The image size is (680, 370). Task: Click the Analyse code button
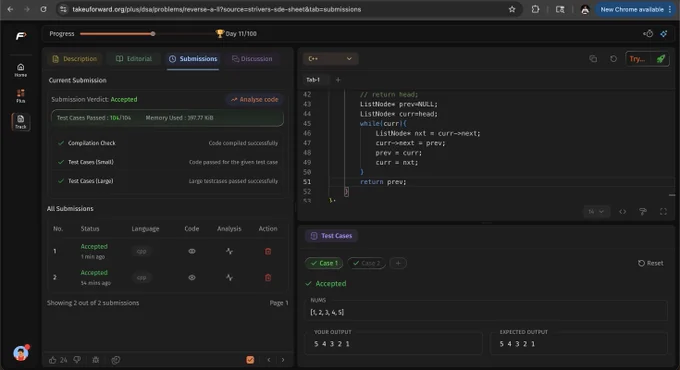coord(255,99)
